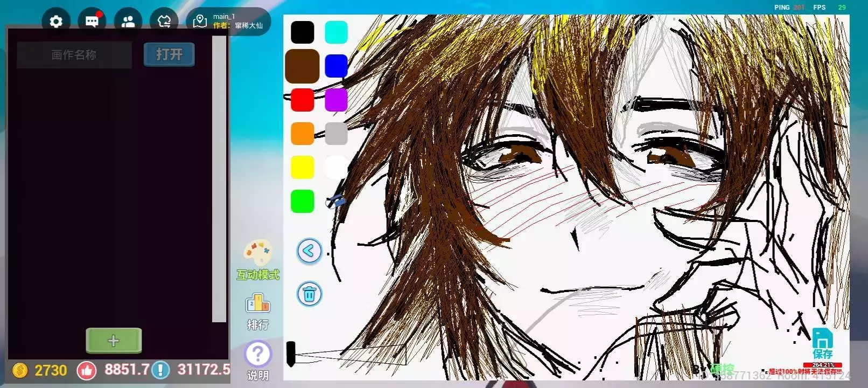Add new artwork with green plus button
The width and height of the screenshot is (868, 388).
point(114,341)
